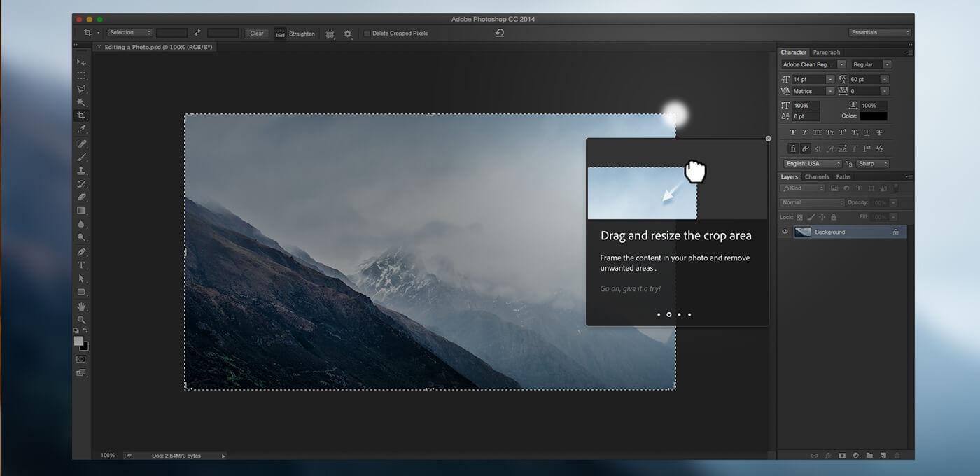Click the Clear button in options bar
This screenshot has height=476, width=980.
point(256,33)
